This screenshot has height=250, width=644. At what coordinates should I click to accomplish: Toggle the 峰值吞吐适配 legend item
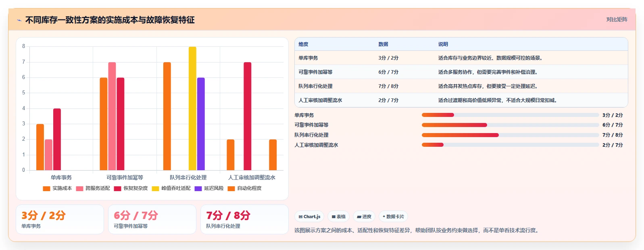coord(171,188)
